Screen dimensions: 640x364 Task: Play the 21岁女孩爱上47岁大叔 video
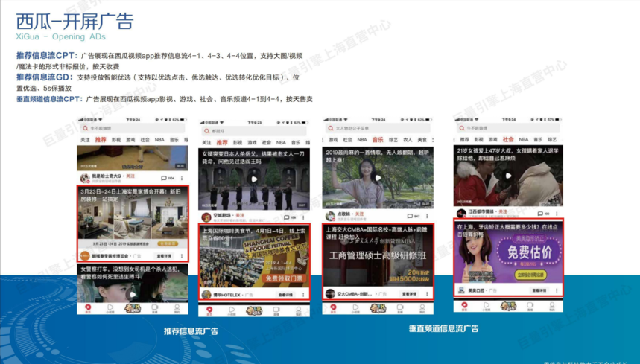click(508, 176)
